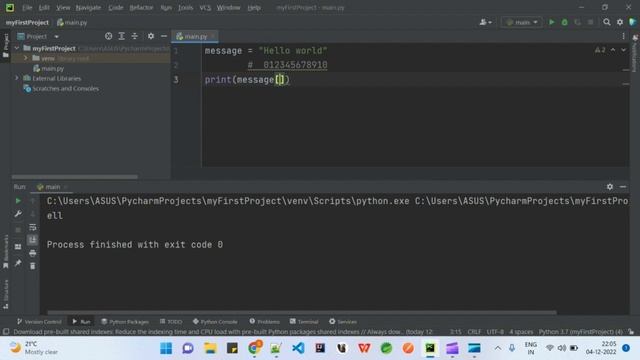640x360 pixels.
Task: Hide the Run tool window
Action: 623,187
